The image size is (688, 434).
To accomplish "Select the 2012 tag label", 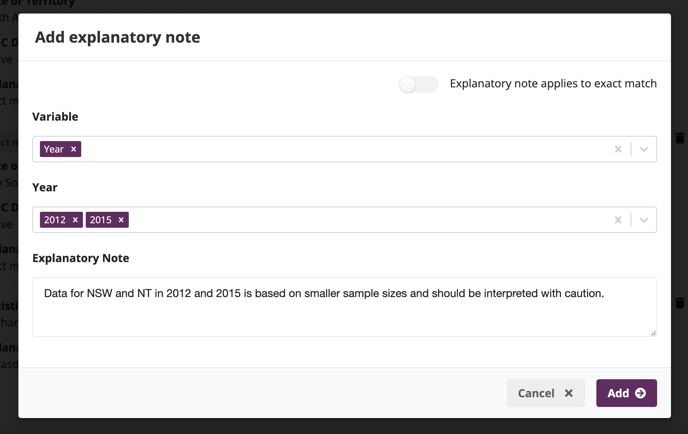I will pos(55,220).
